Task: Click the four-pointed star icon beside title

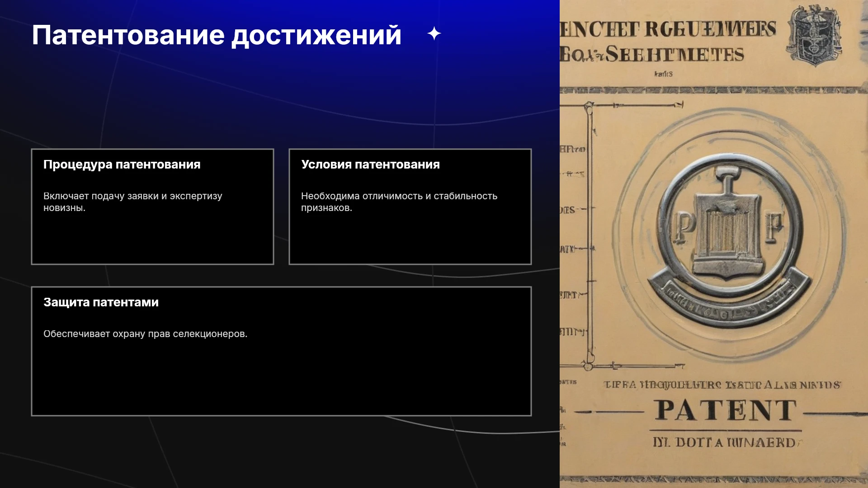Action: (x=434, y=33)
